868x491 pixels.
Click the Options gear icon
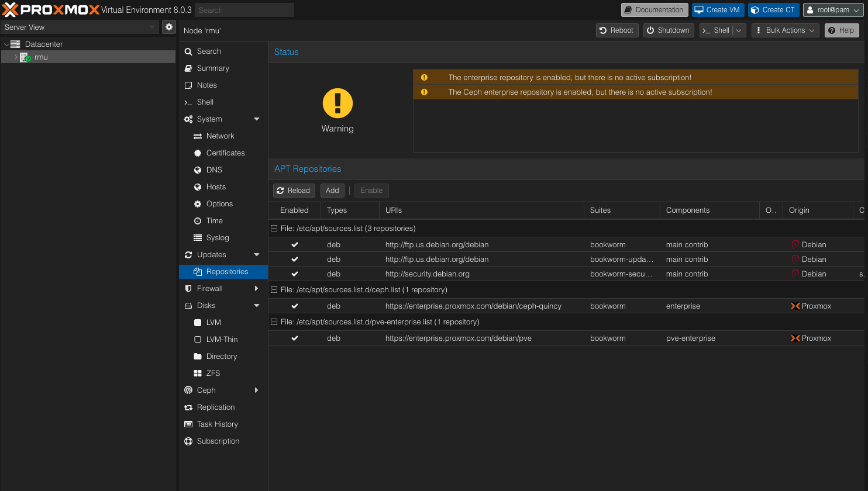(198, 204)
